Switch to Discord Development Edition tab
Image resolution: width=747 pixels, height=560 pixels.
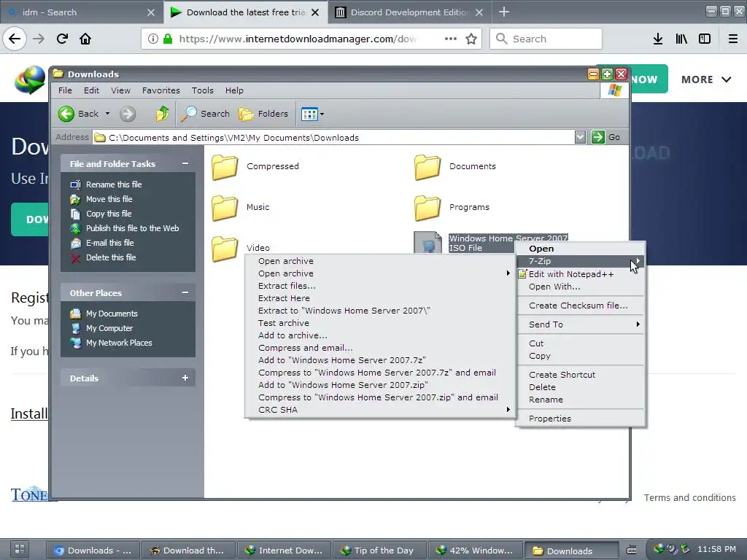click(410, 12)
